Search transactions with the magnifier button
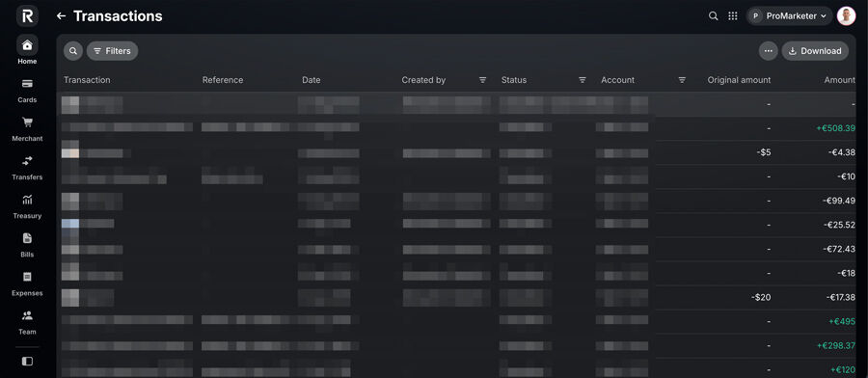 tap(73, 51)
